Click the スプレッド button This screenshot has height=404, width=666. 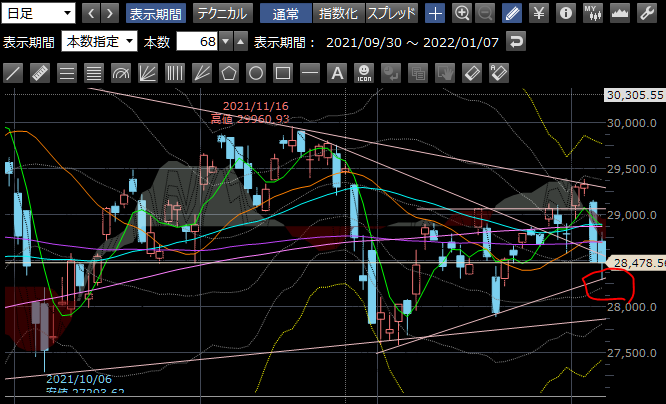point(393,13)
